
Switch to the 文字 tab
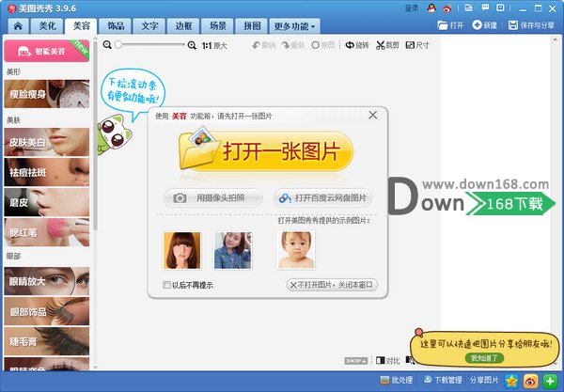(149, 26)
